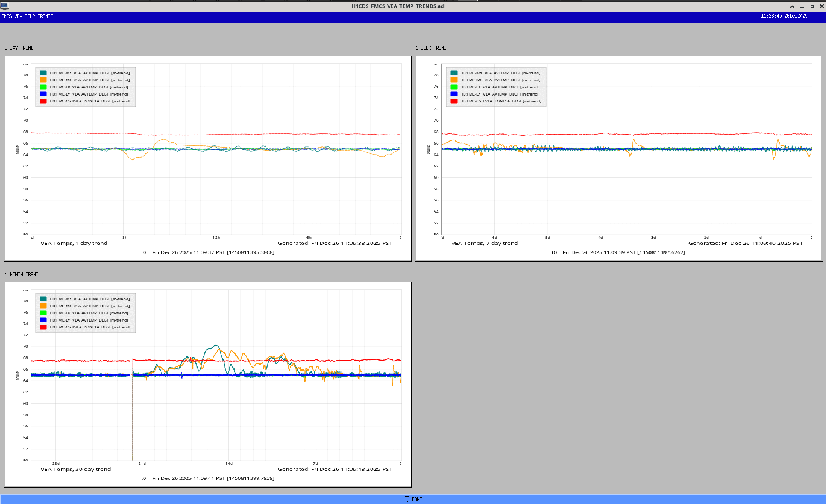The image size is (826, 504).
Task: Select blue FMC-EY swatch in 1 week legend
Action: click(454, 94)
